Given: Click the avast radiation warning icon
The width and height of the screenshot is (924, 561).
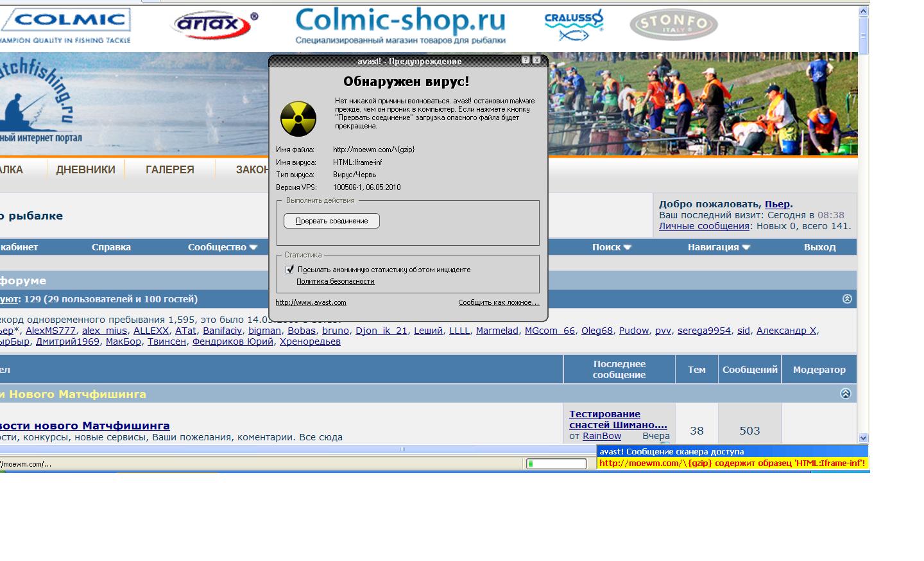Looking at the screenshot, I should [298, 119].
